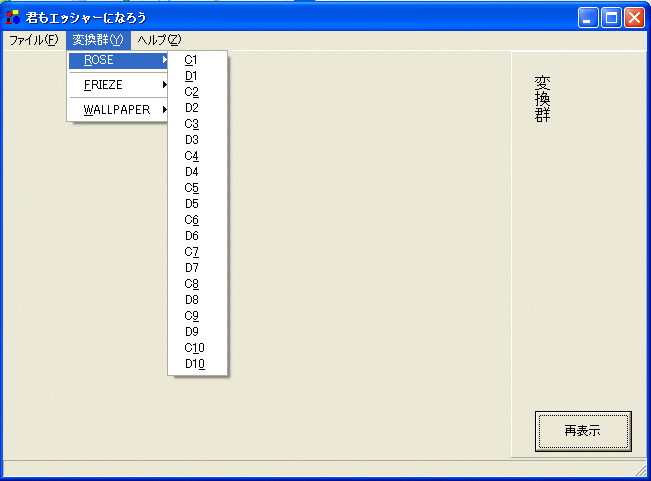
Task: Close the 君もエッシャーになろう window
Action: pos(634,18)
